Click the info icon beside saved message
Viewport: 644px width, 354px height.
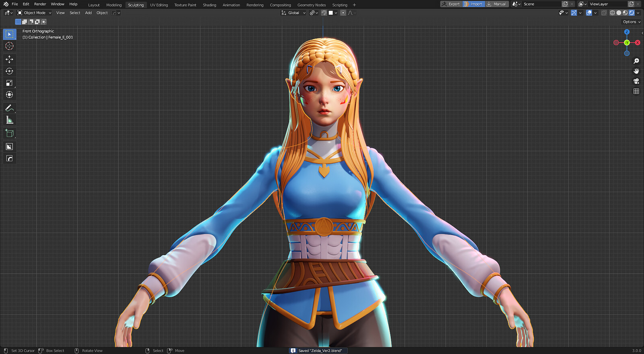pos(293,351)
